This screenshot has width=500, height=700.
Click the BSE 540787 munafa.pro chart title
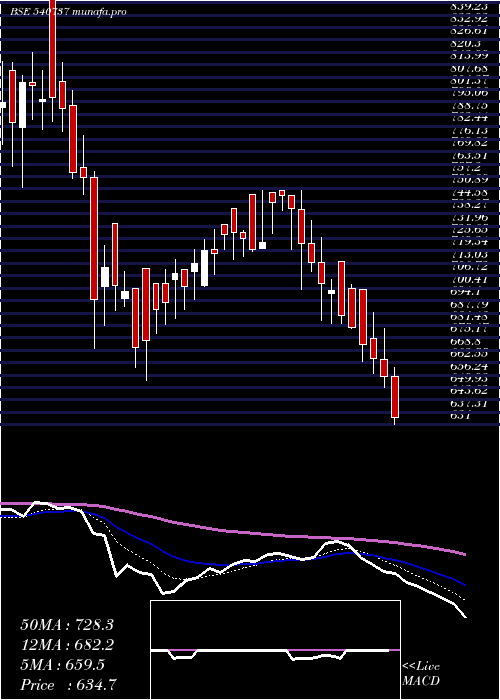[x=69, y=12]
